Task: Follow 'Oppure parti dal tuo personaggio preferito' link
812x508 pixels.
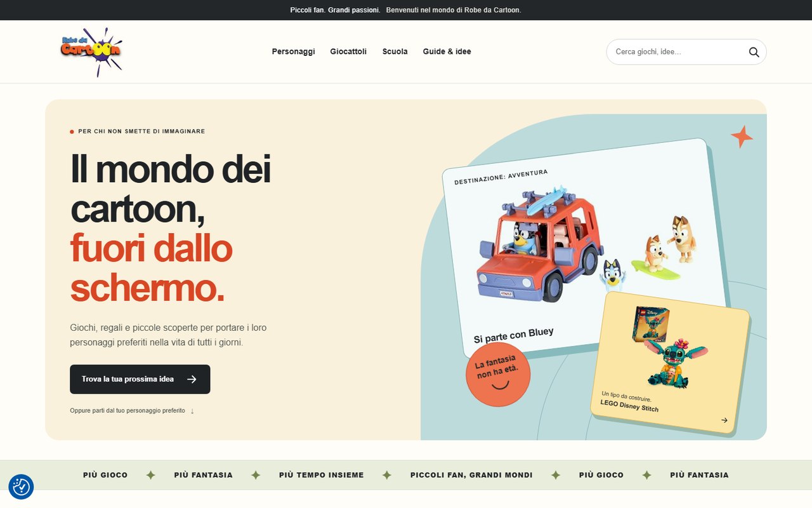Action: pos(132,411)
